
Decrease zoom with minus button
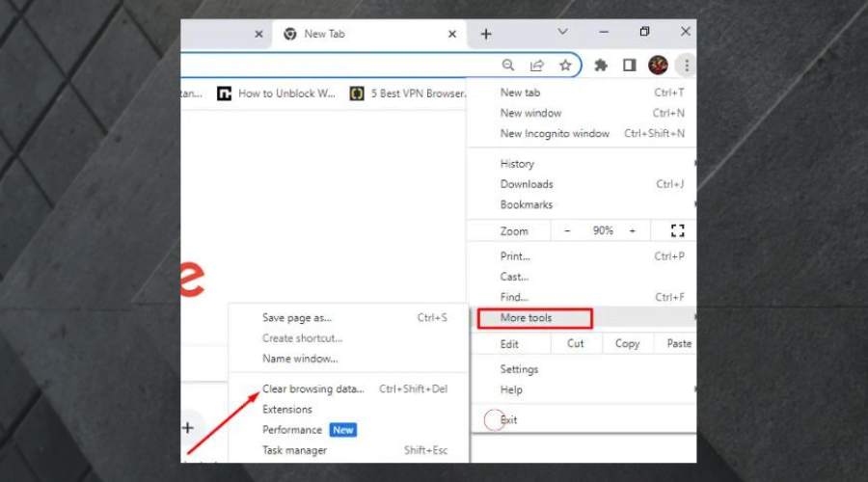pyautogui.click(x=567, y=230)
